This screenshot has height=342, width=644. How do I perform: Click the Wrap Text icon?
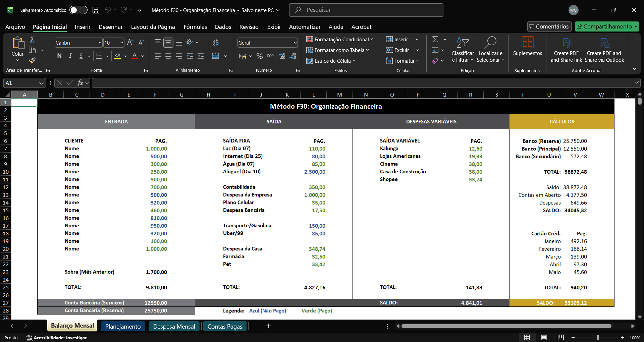tap(216, 43)
